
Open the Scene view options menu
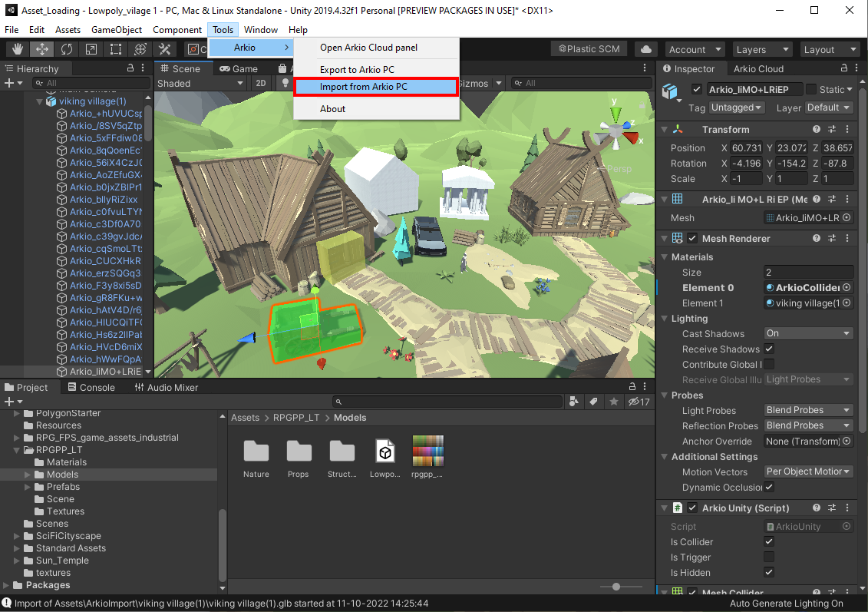coord(645,68)
